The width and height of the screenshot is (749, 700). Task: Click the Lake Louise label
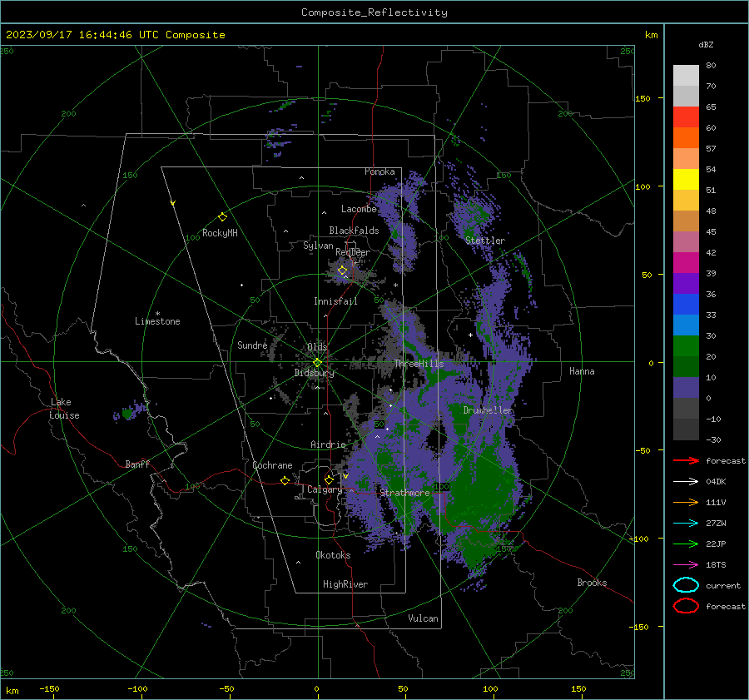64,409
